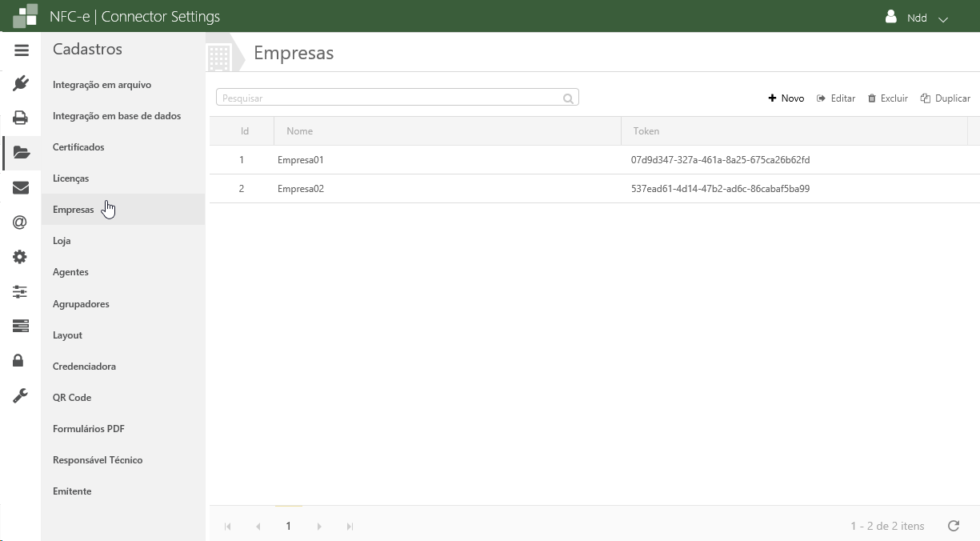Click the @ email icon in sidebar
980x541 pixels.
coord(21,222)
